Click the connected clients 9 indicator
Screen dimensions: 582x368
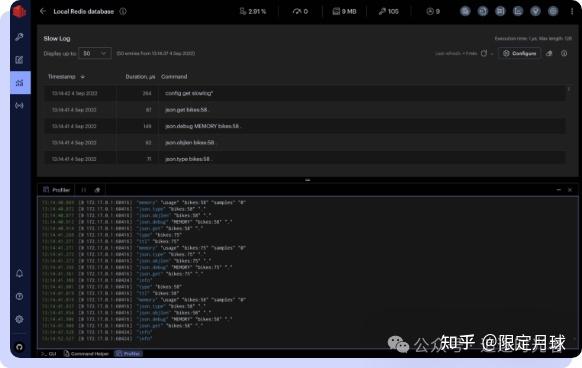(x=433, y=12)
